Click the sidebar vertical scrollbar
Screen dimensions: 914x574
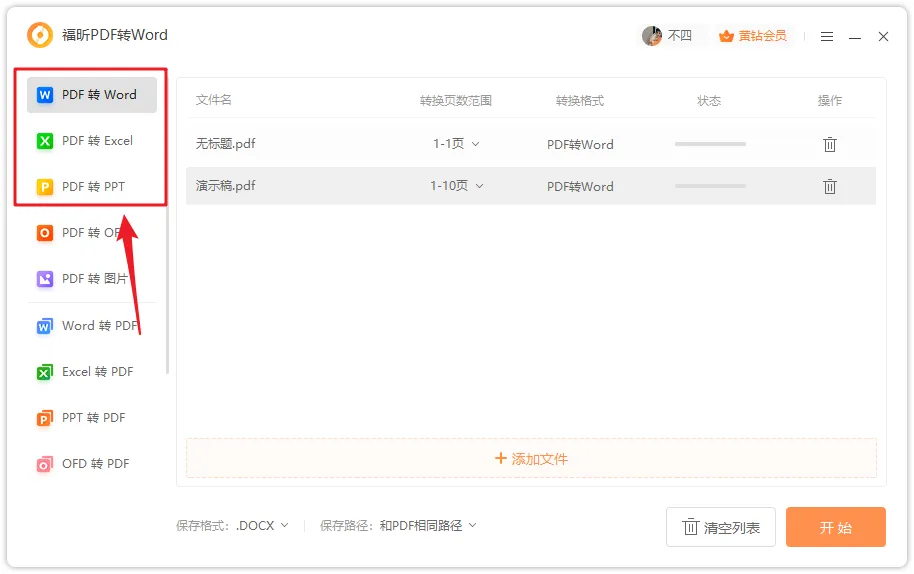[x=167, y=227]
